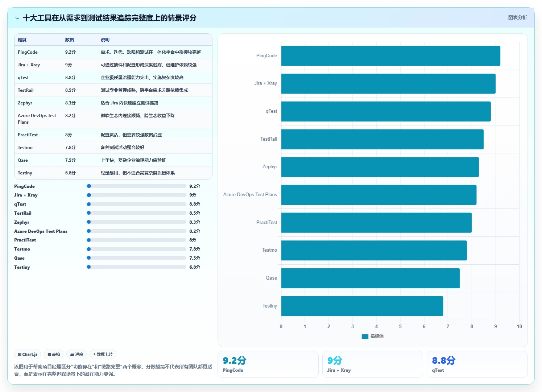Click the PingCode progress bar
The width and height of the screenshot is (542, 392).
click(x=136, y=186)
